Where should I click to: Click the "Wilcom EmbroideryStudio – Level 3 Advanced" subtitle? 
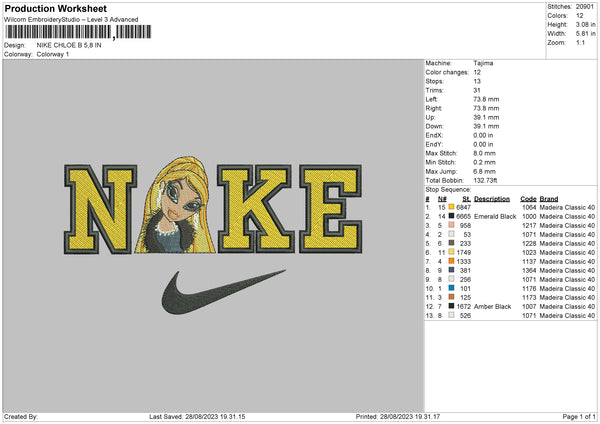click(71, 20)
